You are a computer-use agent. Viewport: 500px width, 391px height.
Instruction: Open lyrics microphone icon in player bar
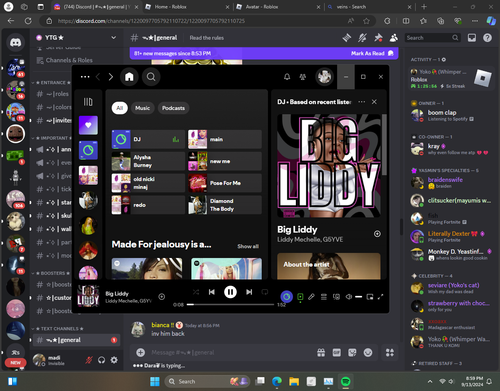(311, 297)
